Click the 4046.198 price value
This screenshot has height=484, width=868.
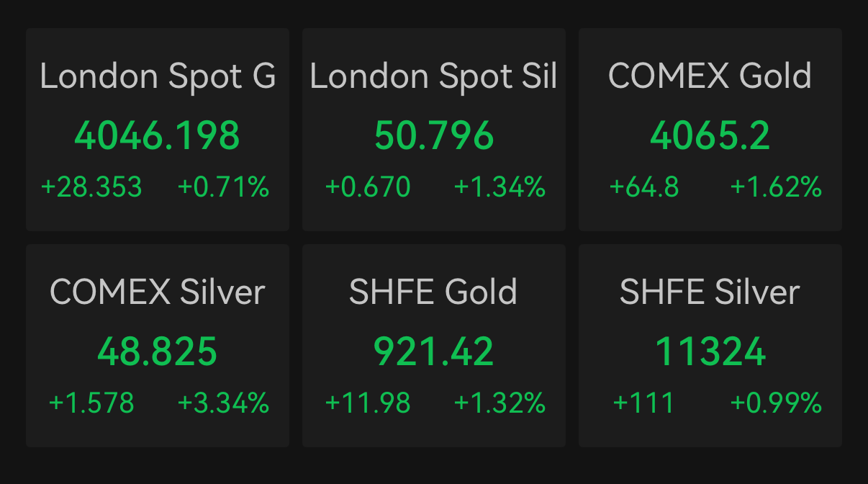[157, 135]
